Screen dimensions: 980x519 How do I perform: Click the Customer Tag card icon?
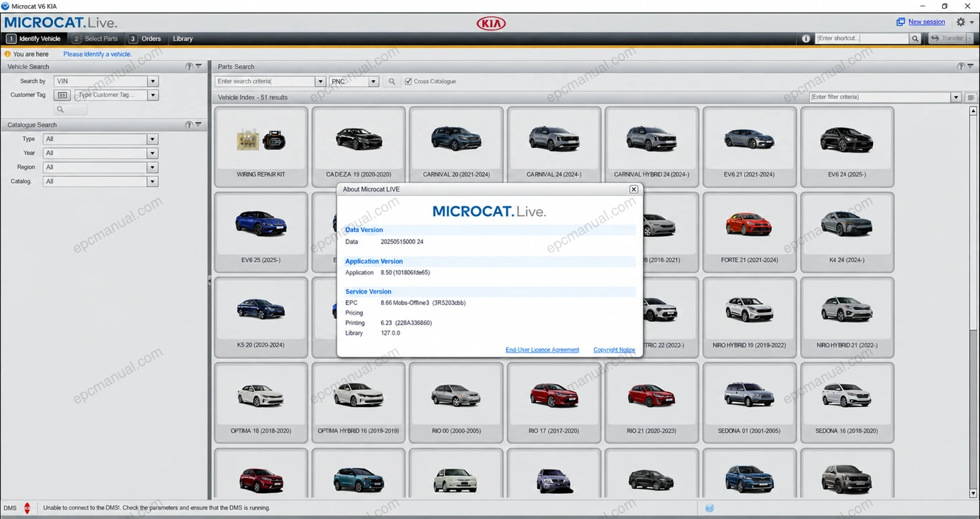(62, 95)
